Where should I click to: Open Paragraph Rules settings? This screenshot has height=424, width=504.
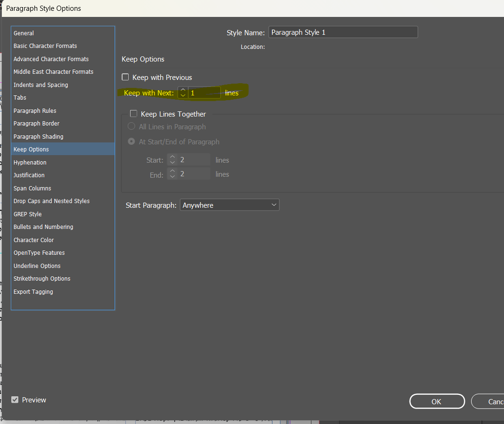pos(62,110)
